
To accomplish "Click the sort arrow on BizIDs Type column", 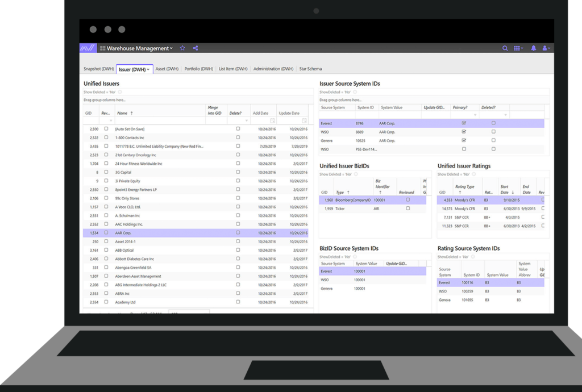I will pos(348,193).
